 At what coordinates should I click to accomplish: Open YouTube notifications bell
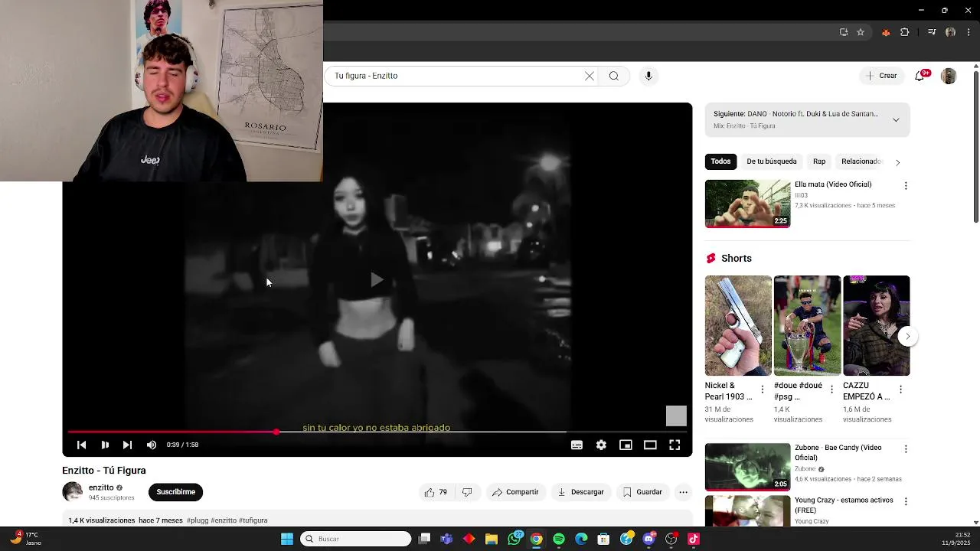921,76
